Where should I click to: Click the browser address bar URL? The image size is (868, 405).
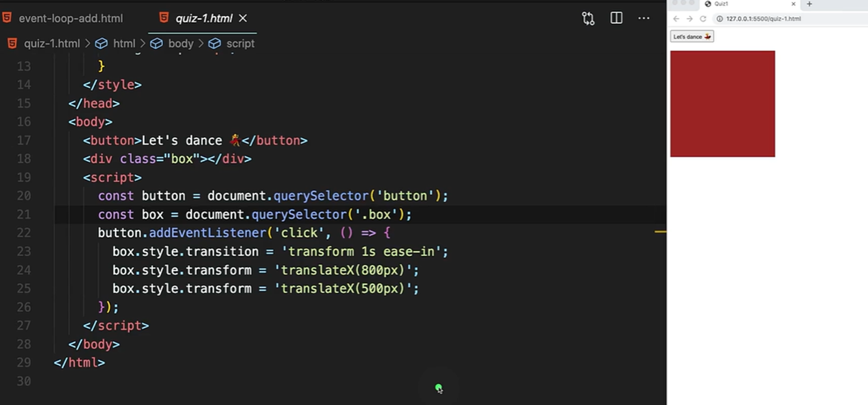(x=763, y=19)
